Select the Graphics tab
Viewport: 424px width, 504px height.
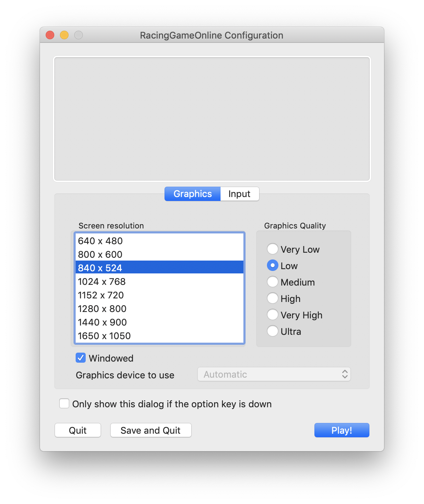click(193, 194)
